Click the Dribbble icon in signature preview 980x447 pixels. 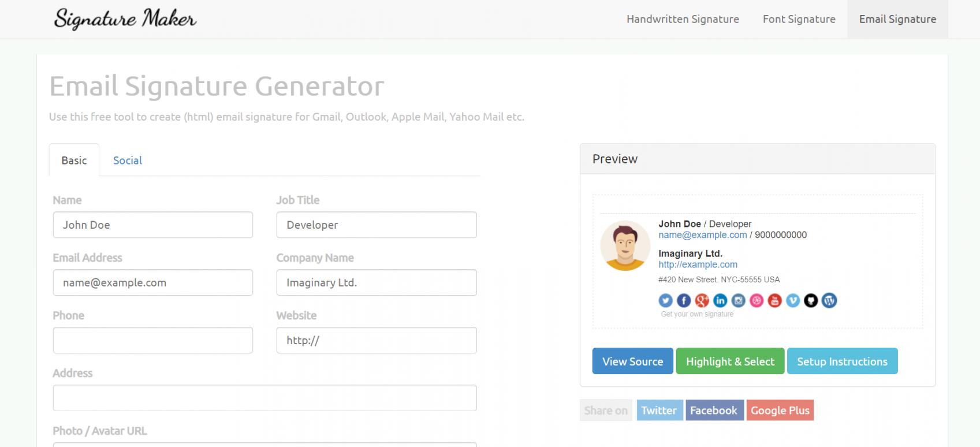coord(757,300)
